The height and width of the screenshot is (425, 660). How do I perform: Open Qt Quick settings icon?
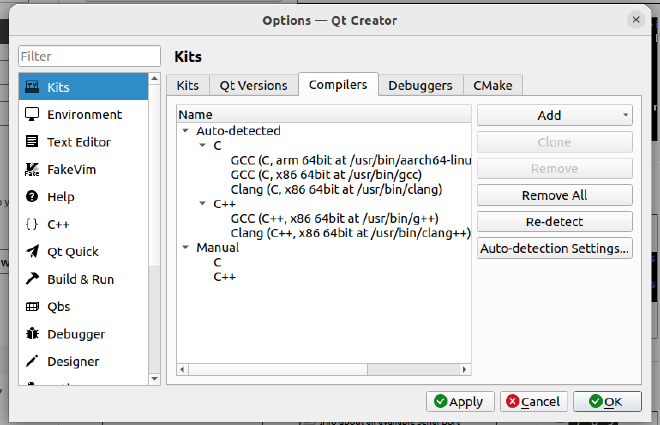[x=32, y=252]
